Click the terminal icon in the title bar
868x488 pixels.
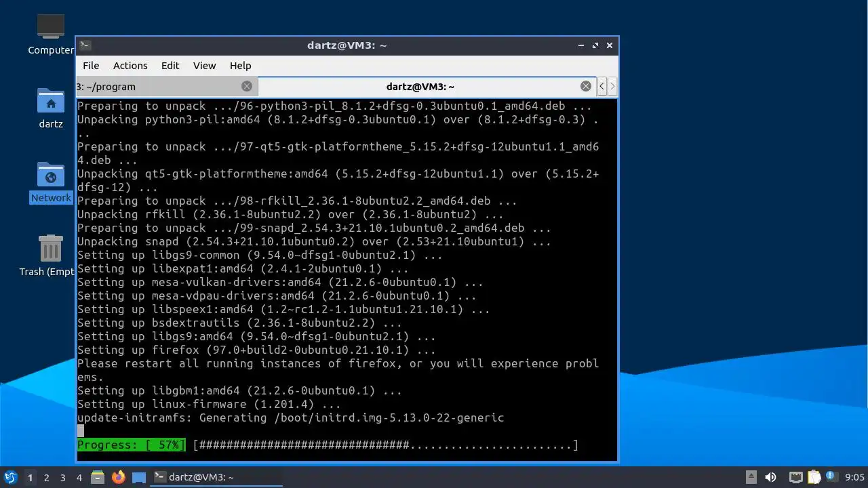[85, 45]
